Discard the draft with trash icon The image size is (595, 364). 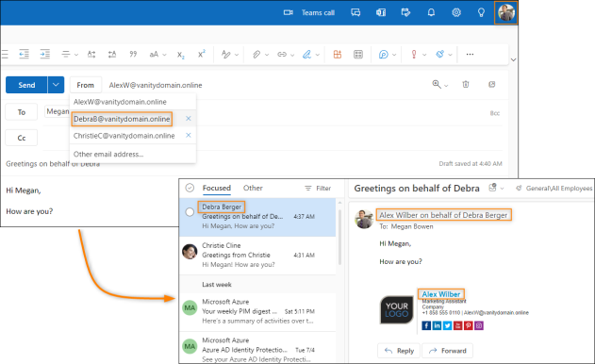coord(466,84)
